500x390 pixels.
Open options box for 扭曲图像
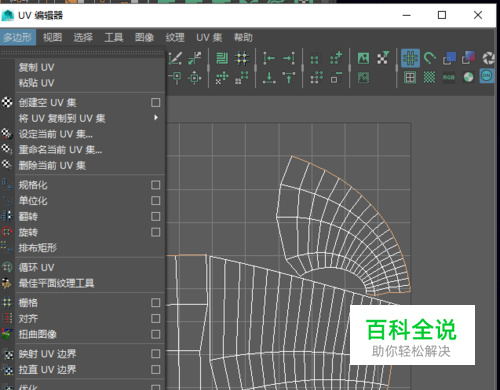(x=155, y=334)
